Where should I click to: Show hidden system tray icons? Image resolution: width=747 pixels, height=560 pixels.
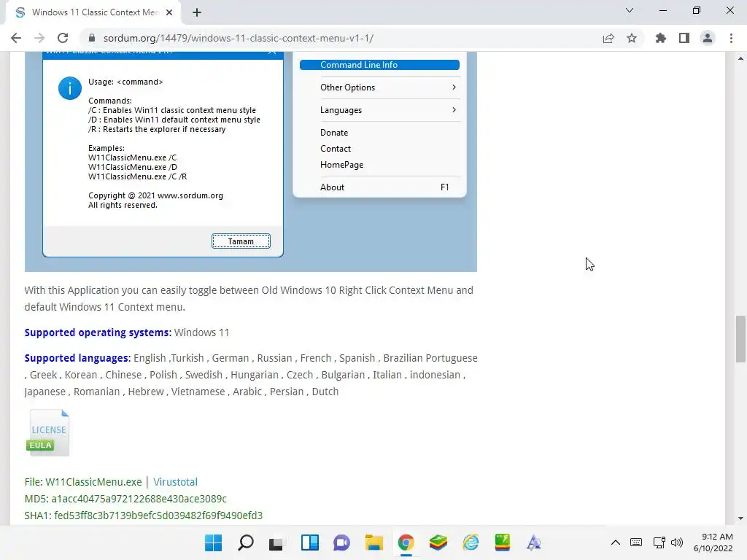[616, 542]
